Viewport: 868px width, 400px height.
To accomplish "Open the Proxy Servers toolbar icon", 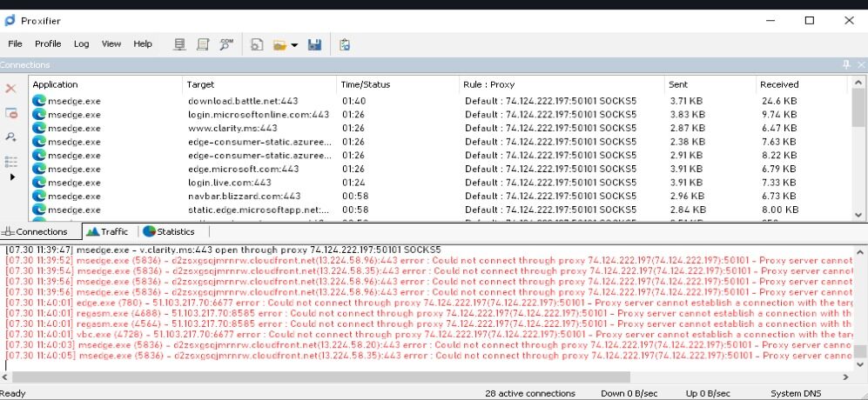I will tap(180, 44).
